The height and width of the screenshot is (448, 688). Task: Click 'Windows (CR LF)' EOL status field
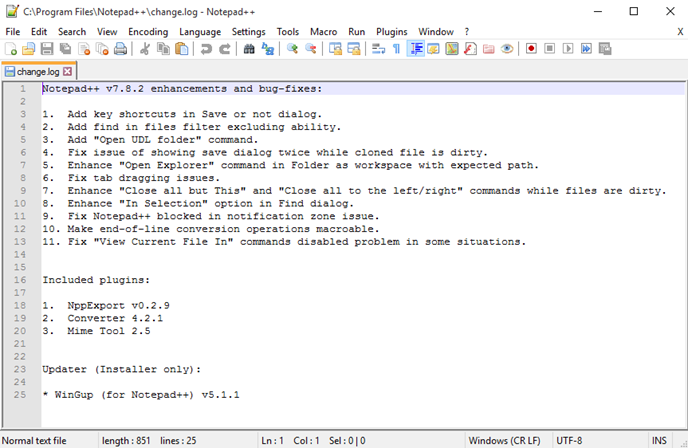[505, 441]
